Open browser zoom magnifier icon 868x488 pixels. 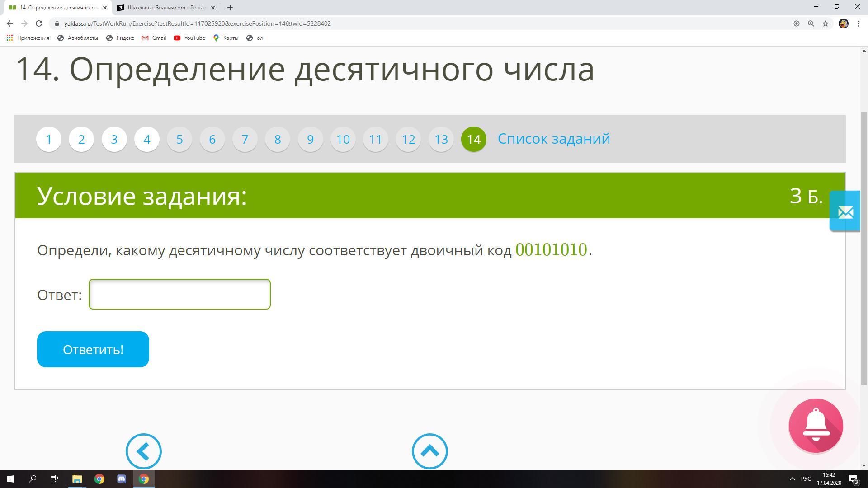(x=811, y=23)
